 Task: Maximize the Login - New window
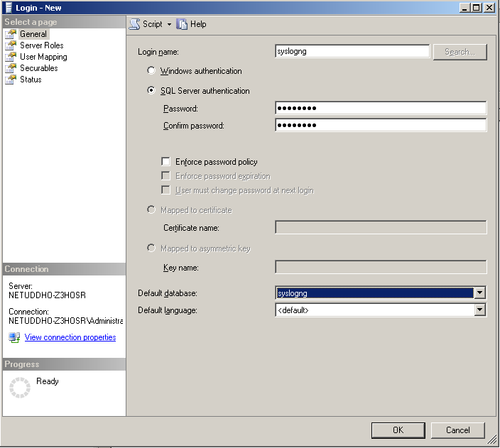click(476, 8)
